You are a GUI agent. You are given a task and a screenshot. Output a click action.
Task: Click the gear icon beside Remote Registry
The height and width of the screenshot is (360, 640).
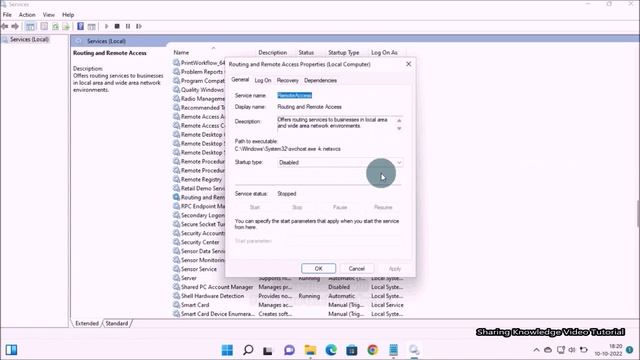point(176,179)
